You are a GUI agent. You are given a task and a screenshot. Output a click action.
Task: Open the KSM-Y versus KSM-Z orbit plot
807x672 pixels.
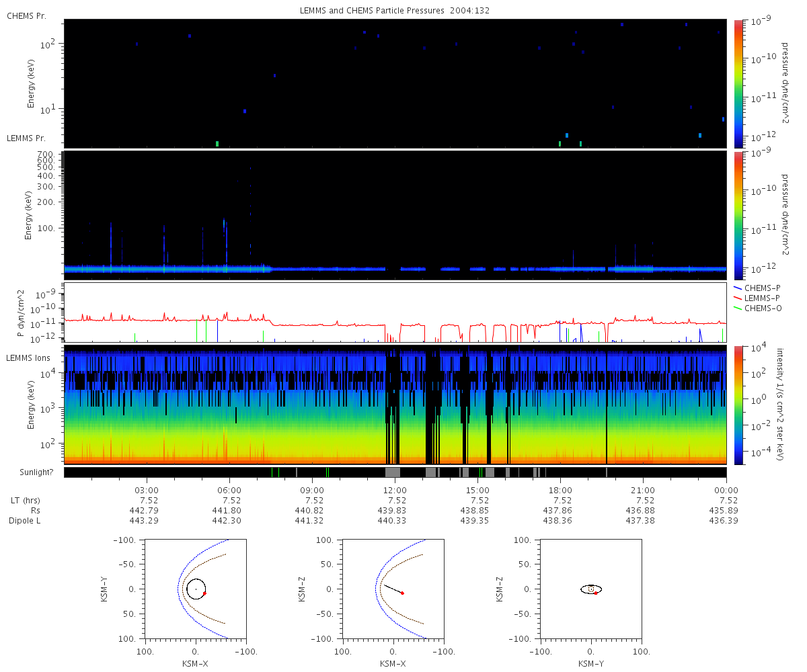[x=591, y=589]
